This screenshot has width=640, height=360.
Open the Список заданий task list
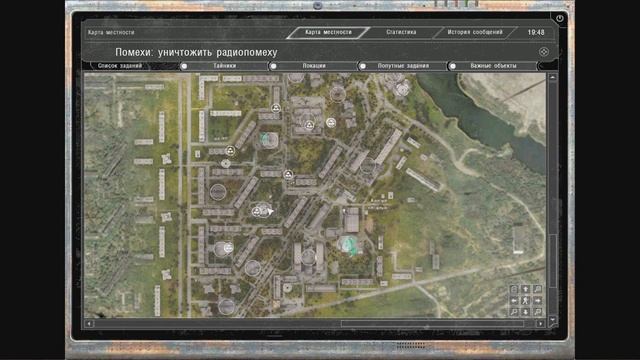pos(120,66)
